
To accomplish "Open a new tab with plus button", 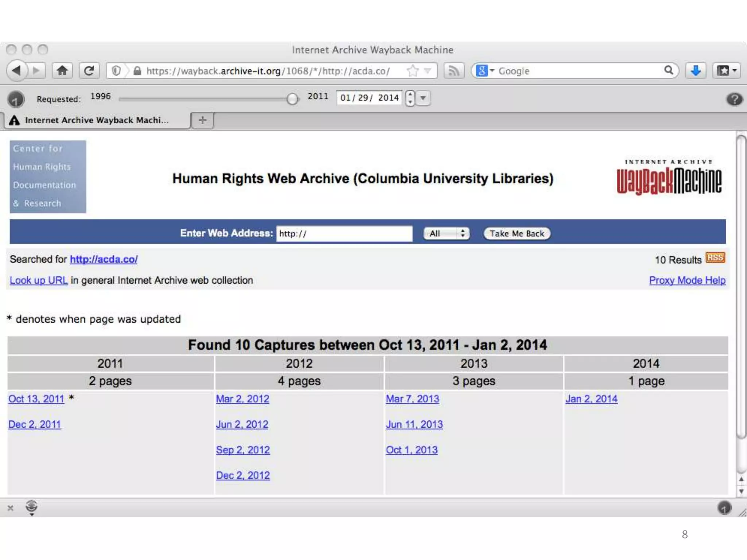I will (202, 120).
